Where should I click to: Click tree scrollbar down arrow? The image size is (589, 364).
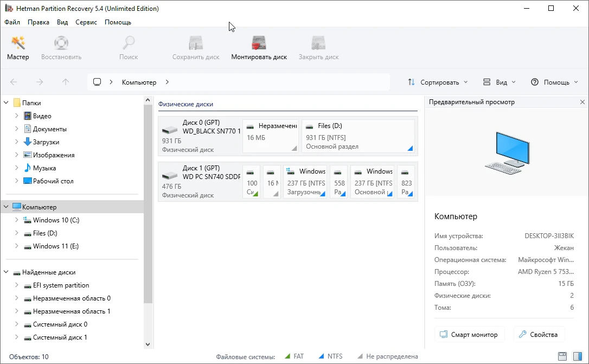(x=148, y=344)
